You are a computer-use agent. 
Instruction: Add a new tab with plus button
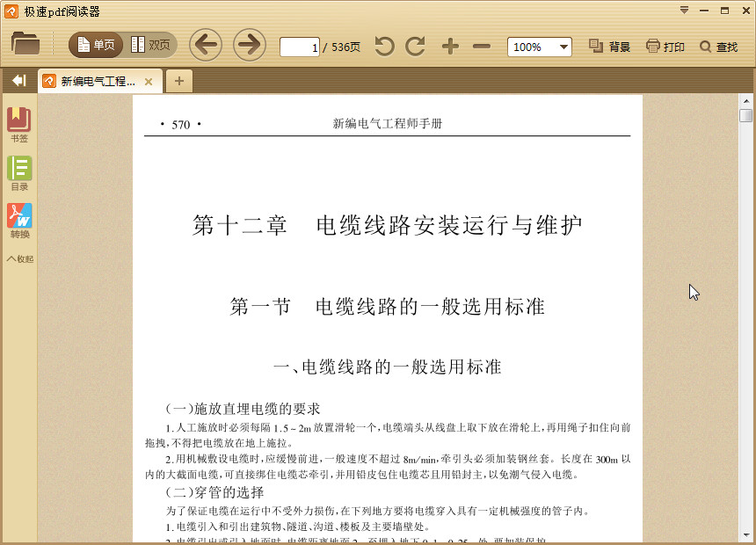(x=178, y=81)
